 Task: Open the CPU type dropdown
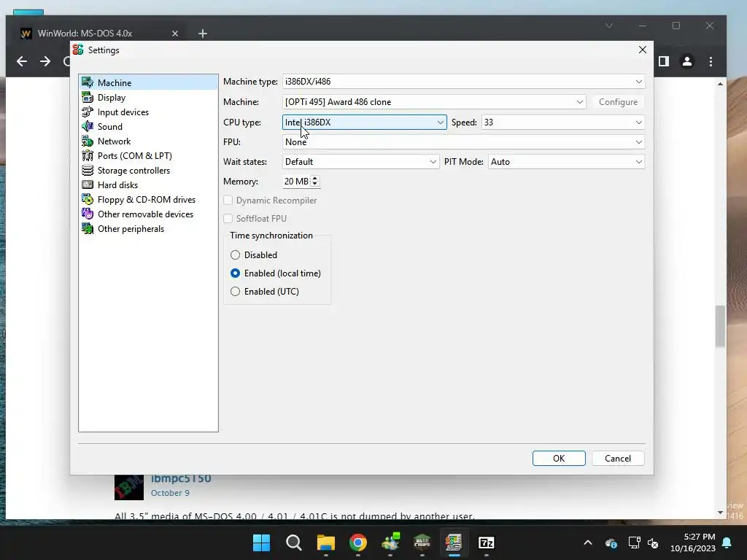tap(365, 122)
